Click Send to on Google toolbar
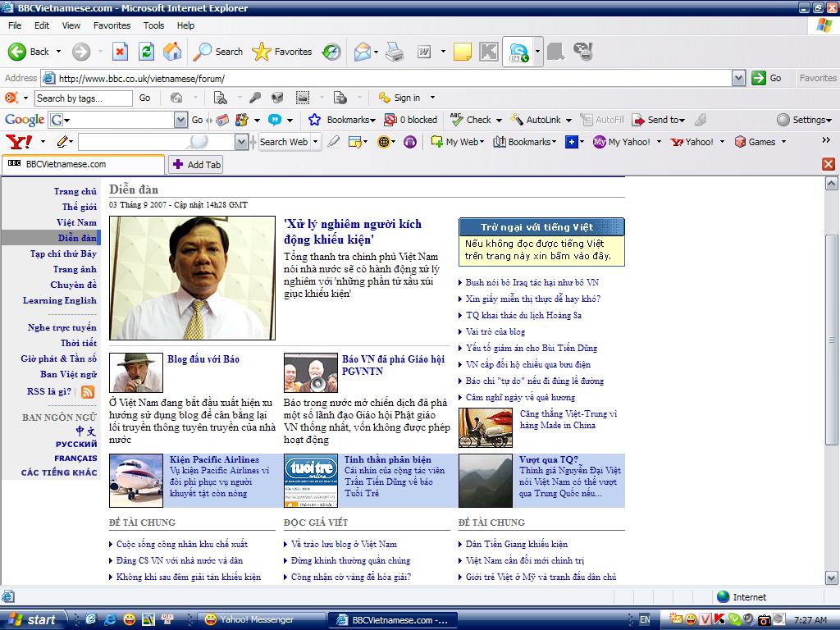 (659, 120)
